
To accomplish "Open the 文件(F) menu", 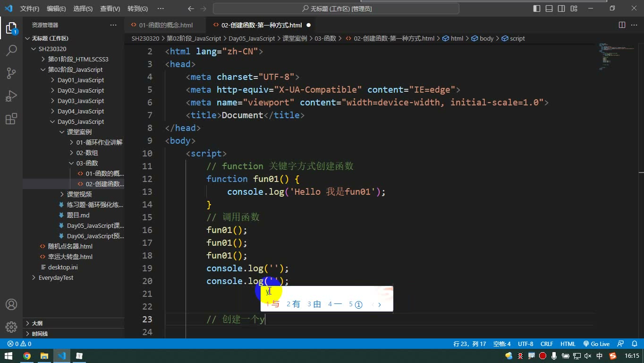I will (30, 9).
